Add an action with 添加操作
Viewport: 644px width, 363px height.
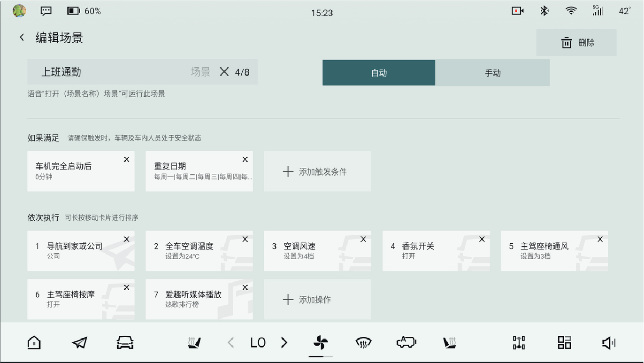(317, 300)
